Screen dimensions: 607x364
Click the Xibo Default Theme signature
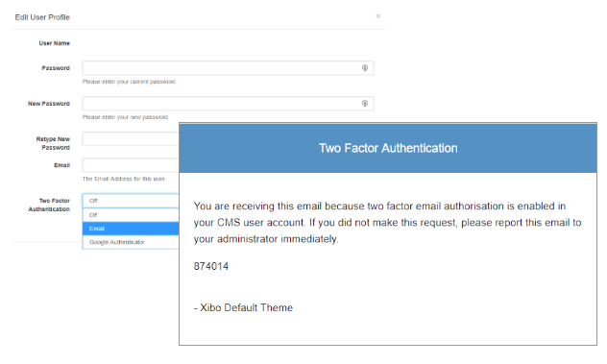(x=243, y=307)
